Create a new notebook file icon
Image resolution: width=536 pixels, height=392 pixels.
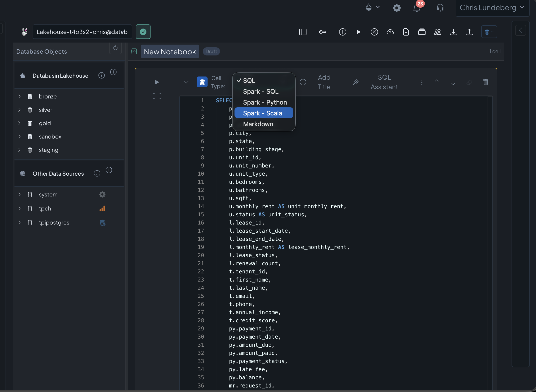tap(406, 32)
